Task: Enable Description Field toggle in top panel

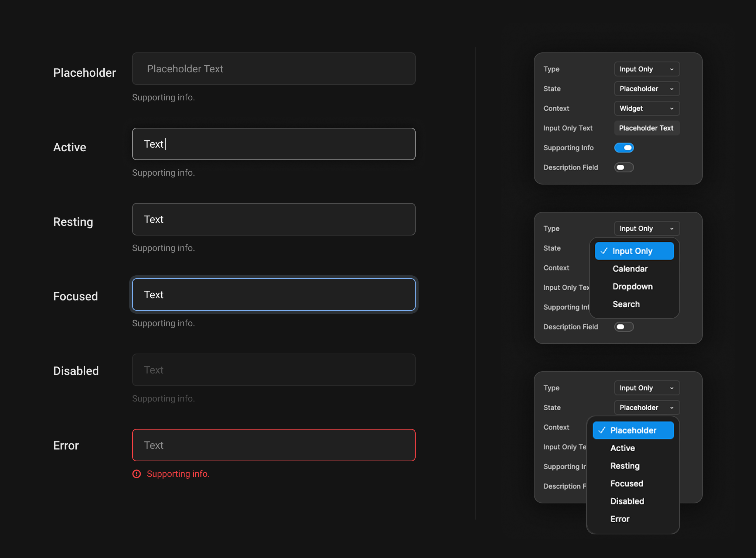Action: tap(624, 167)
